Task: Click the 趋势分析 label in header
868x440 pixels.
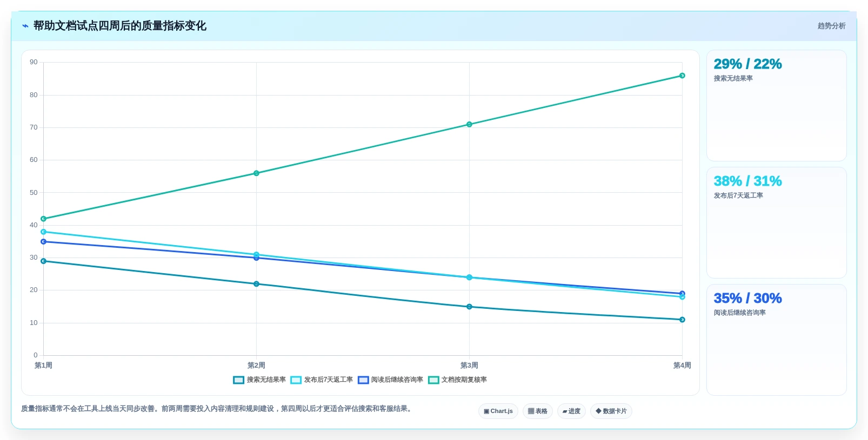Action: 831,26
